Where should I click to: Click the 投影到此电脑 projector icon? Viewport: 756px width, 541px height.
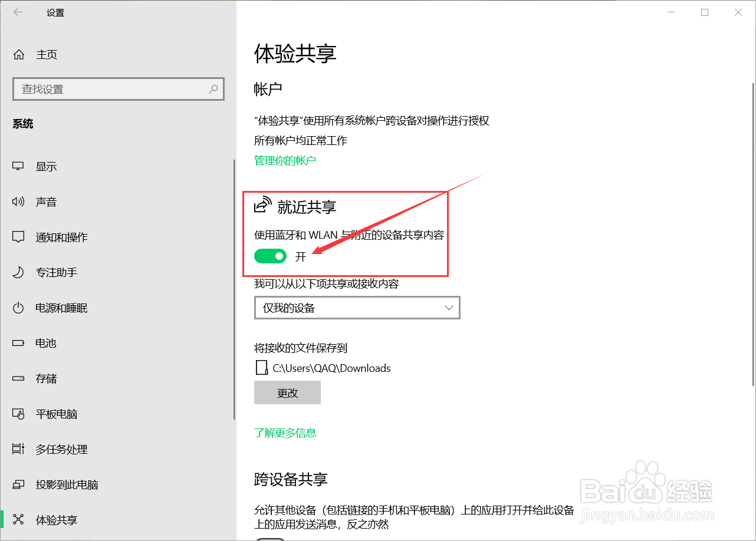coord(18,485)
